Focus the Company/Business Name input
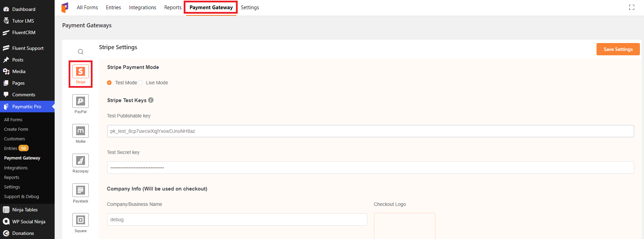Viewport: 644px width, 239px height. [237, 220]
